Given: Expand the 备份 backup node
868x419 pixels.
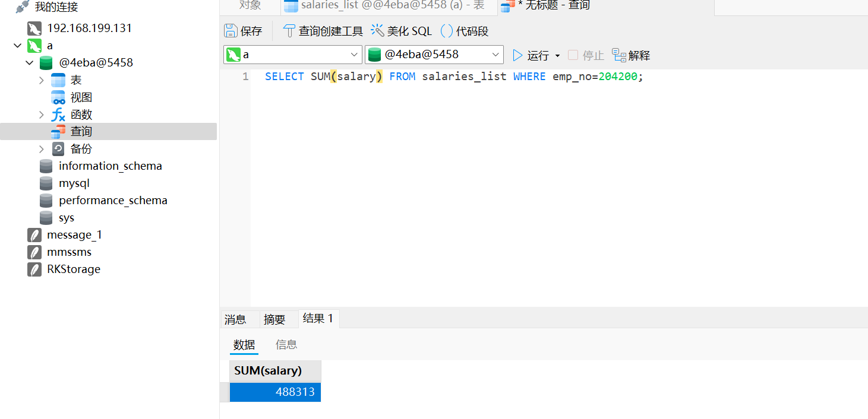Looking at the screenshot, I should click(x=42, y=149).
